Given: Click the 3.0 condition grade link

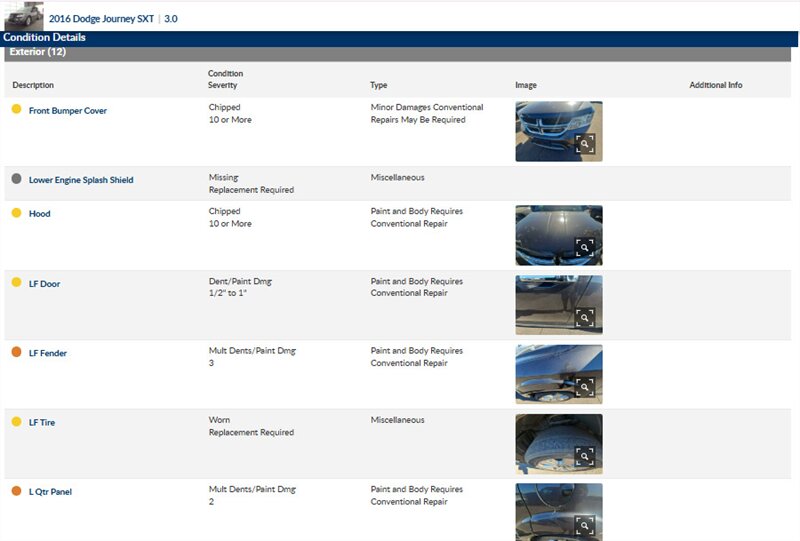Looking at the screenshot, I should coord(171,19).
